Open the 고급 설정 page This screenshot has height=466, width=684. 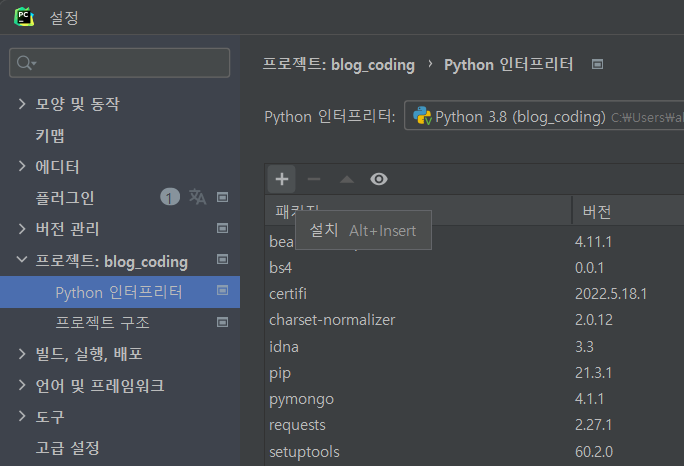[68, 448]
